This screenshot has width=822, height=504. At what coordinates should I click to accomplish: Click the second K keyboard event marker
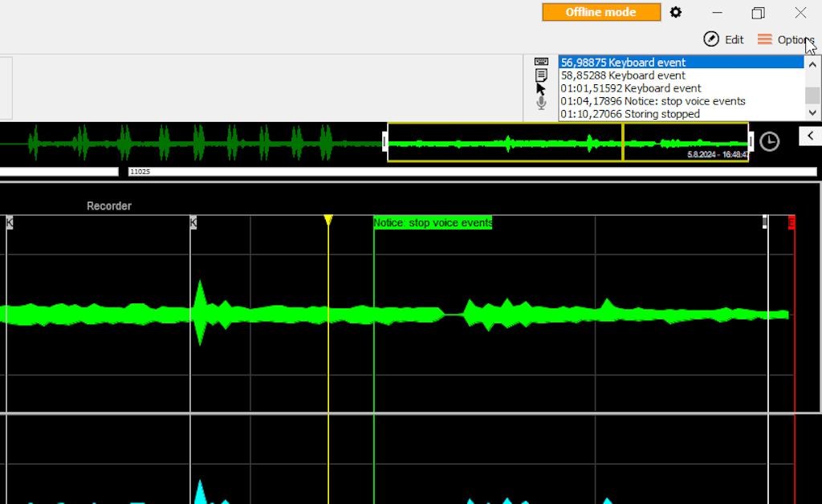(x=193, y=222)
